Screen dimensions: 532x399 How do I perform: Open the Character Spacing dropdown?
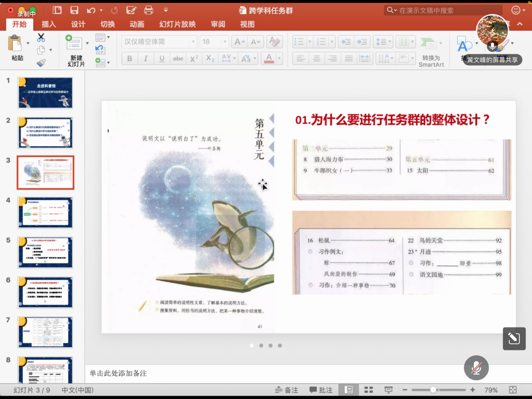point(229,58)
